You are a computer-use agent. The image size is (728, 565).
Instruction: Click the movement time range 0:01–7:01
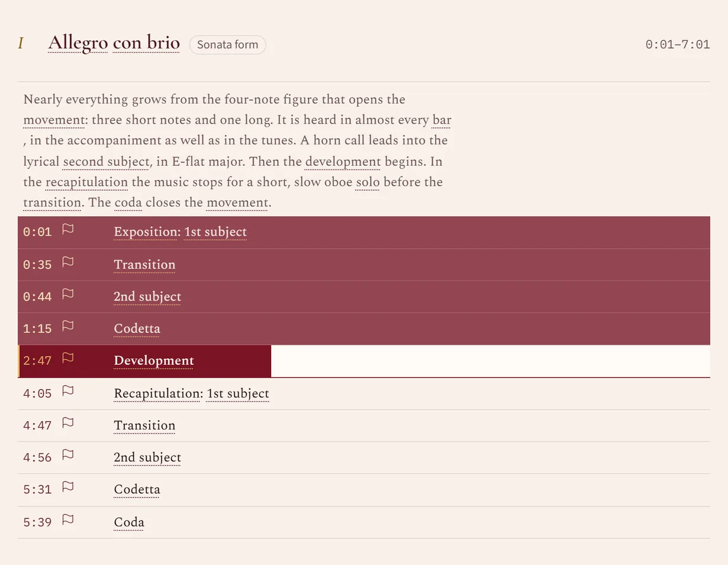click(678, 44)
